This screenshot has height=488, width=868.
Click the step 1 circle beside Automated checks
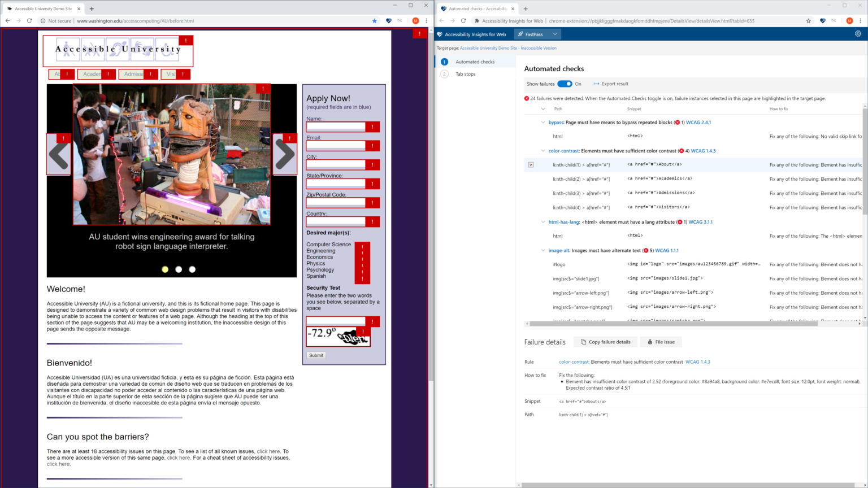click(x=444, y=62)
